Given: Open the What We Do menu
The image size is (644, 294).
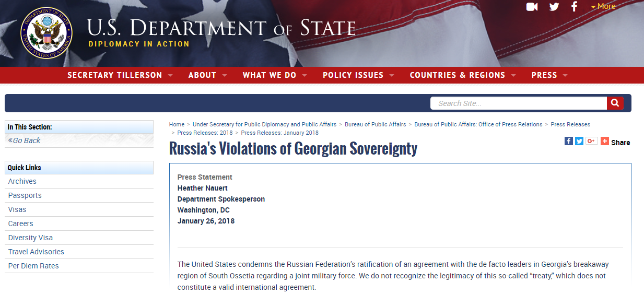Looking at the screenshot, I should pyautogui.click(x=275, y=75).
